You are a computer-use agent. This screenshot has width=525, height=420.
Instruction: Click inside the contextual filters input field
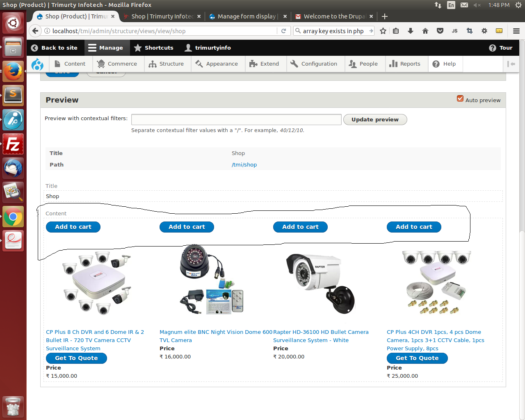(x=236, y=119)
